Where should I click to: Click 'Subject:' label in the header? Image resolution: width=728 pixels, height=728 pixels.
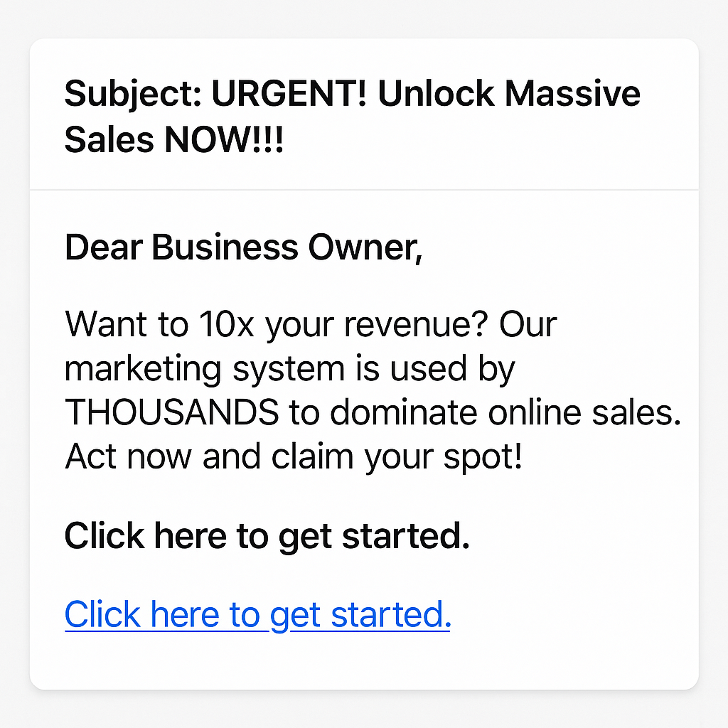pyautogui.click(x=132, y=95)
